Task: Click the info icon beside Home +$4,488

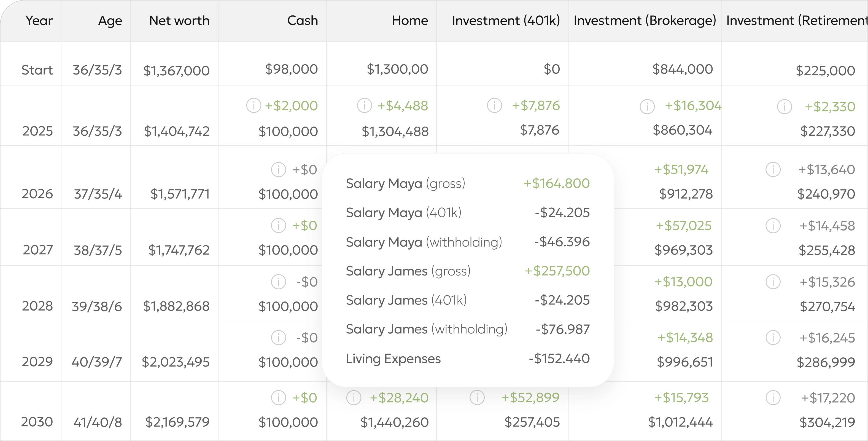Action: pyautogui.click(x=365, y=105)
